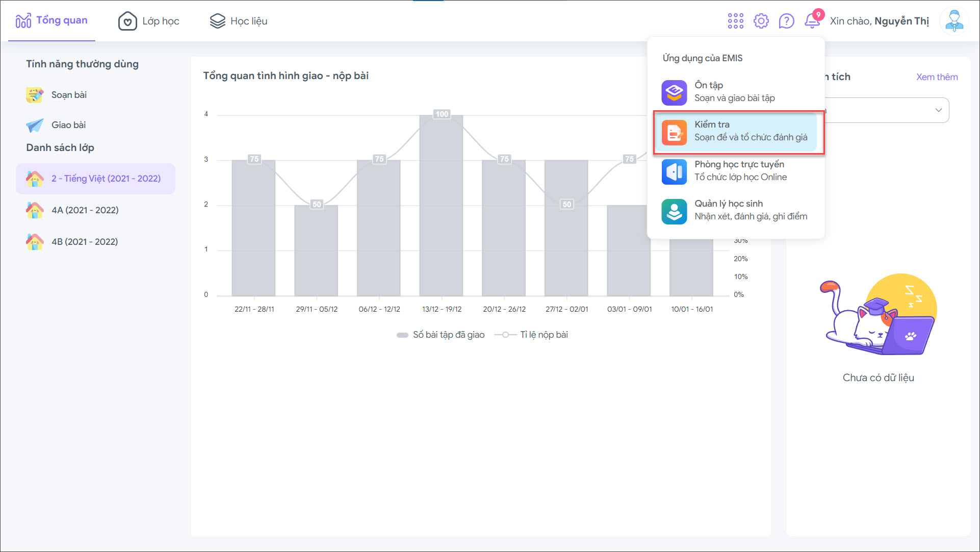Open settings gear icon
The height and width of the screenshot is (552, 980).
761,21
